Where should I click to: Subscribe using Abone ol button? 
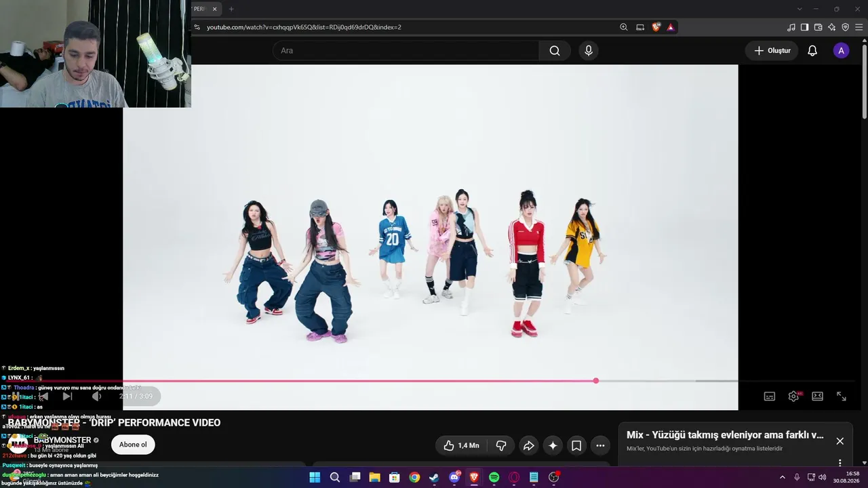133,445
